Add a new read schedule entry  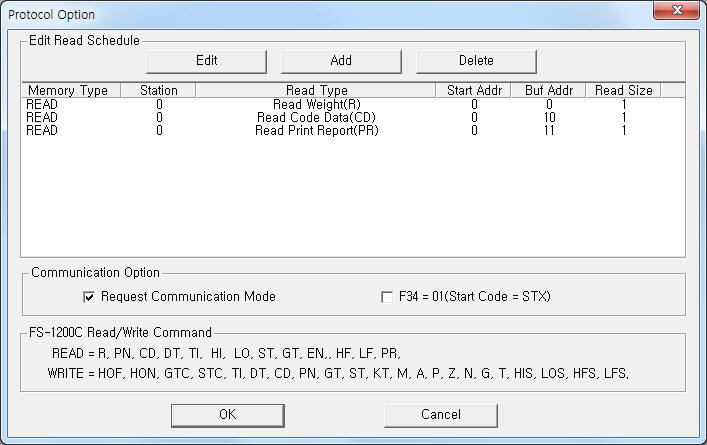click(341, 61)
